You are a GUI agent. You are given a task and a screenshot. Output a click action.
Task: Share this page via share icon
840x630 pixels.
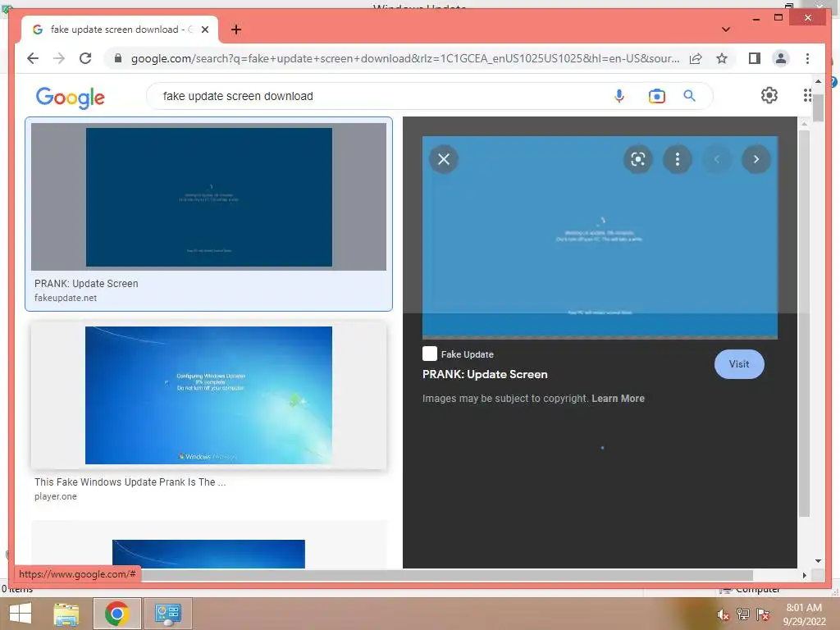696,58
